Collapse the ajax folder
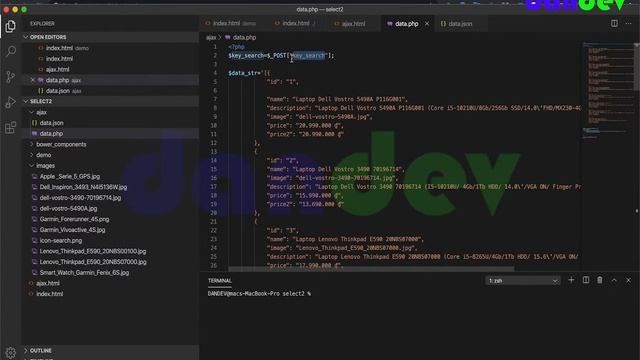This screenshot has width=640, height=360. (110, 112)
